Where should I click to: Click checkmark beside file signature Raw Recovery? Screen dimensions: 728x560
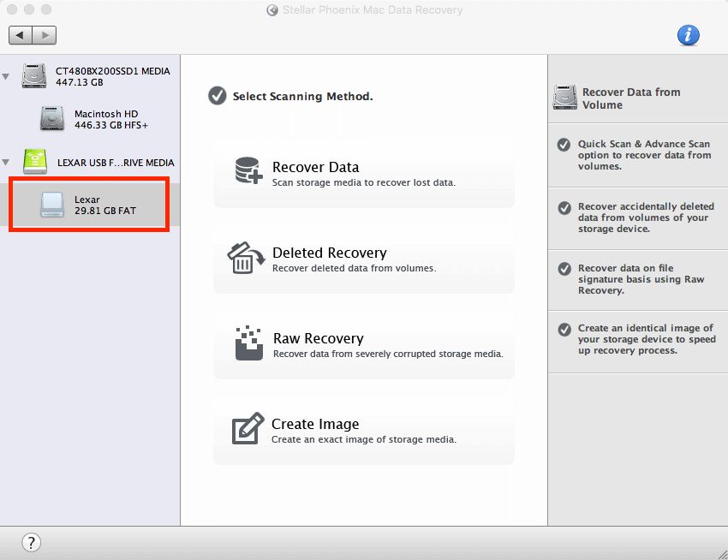564,269
